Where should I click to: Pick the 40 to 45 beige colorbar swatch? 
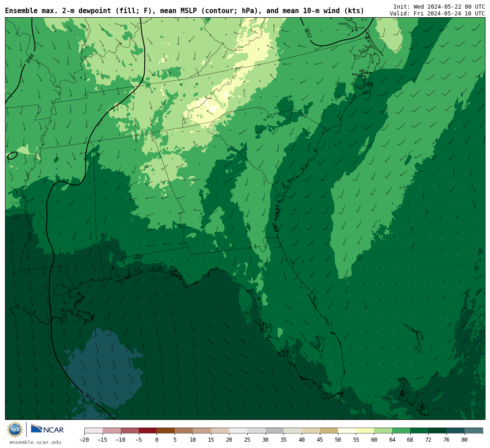pos(311,431)
